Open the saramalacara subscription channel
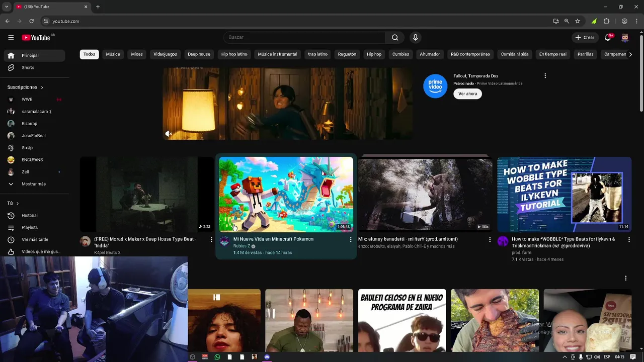This screenshot has height=362, width=644. [x=34, y=112]
